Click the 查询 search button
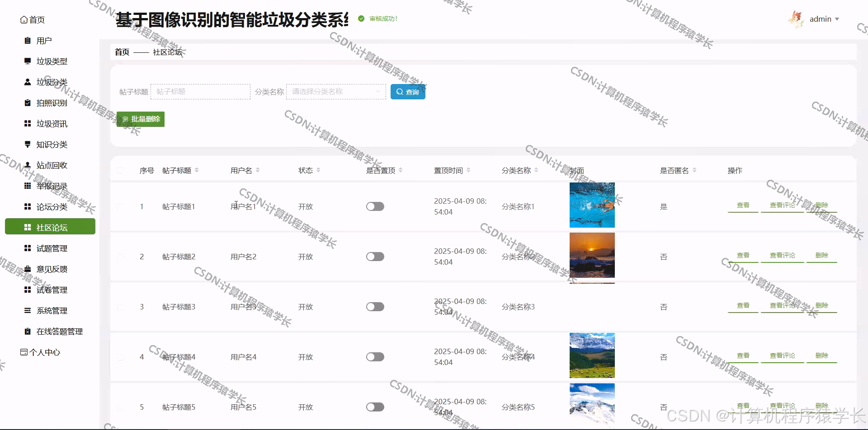This screenshot has height=430, width=868. [x=408, y=92]
